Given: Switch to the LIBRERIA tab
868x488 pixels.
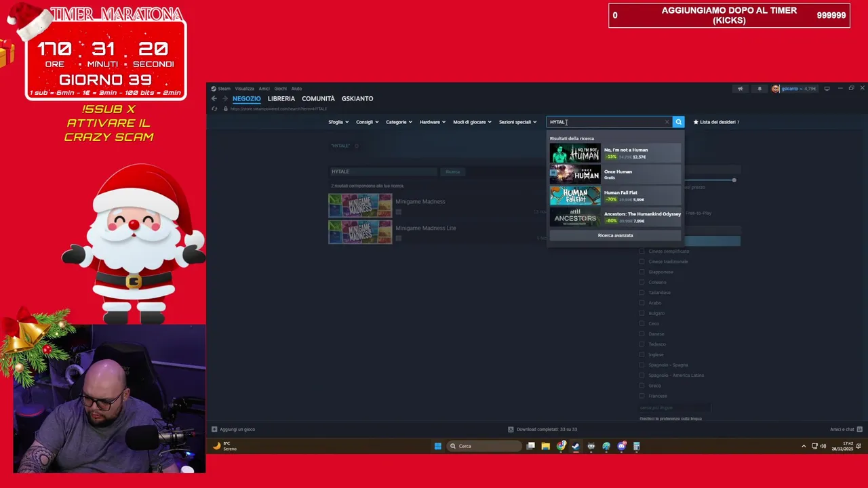Looking at the screenshot, I should 281,99.
